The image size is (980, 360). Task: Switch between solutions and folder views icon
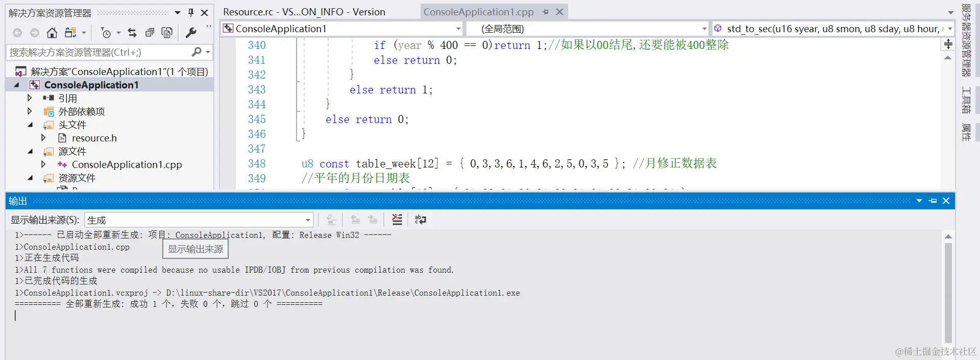coord(70,33)
